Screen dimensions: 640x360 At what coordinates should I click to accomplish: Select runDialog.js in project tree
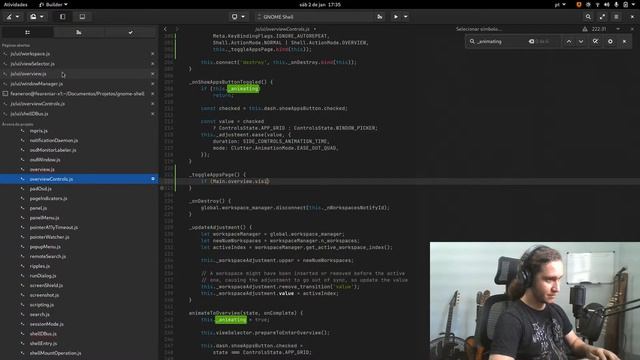pos(43,276)
